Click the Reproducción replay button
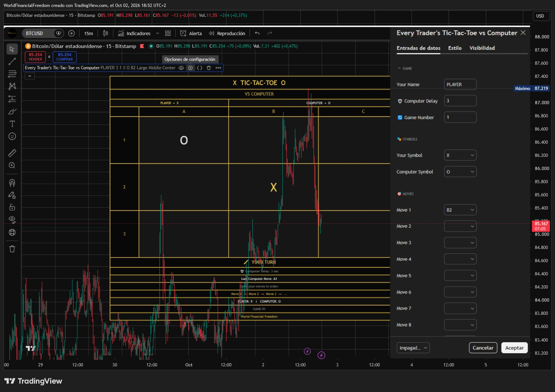 (227, 33)
